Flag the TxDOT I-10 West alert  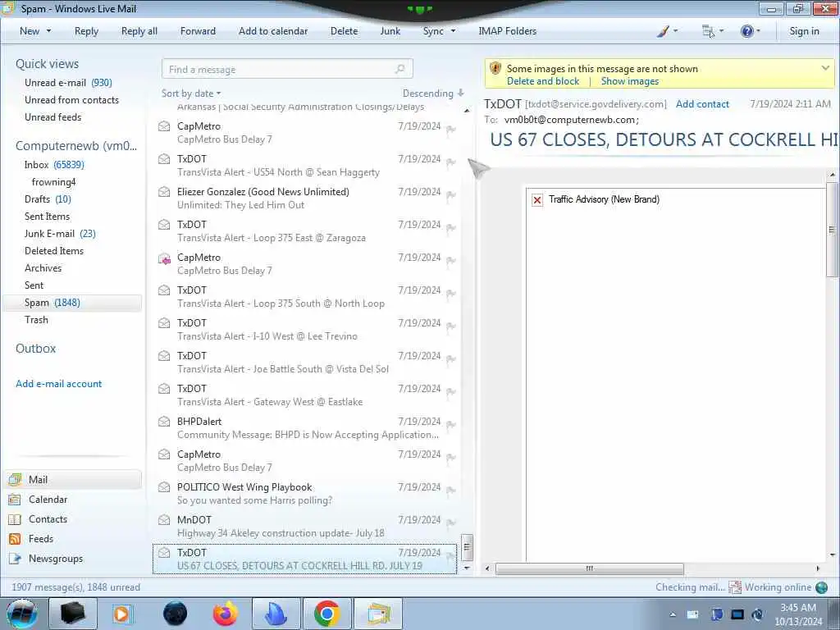[451, 326]
